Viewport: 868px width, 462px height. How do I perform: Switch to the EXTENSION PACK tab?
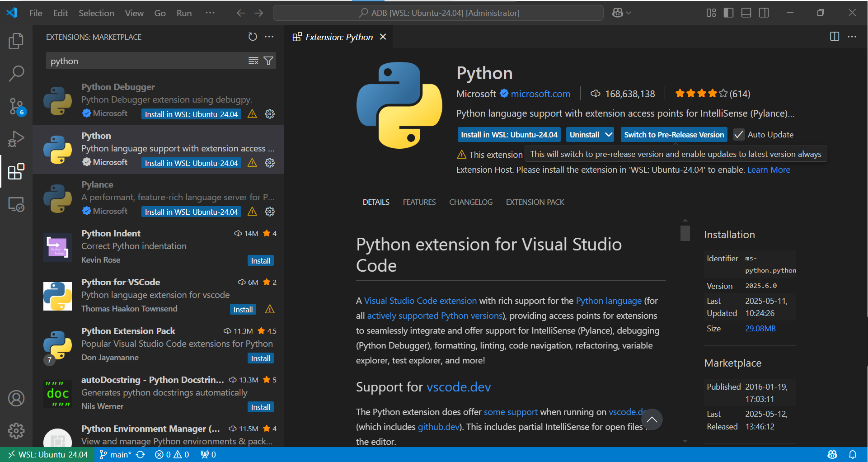[535, 202]
